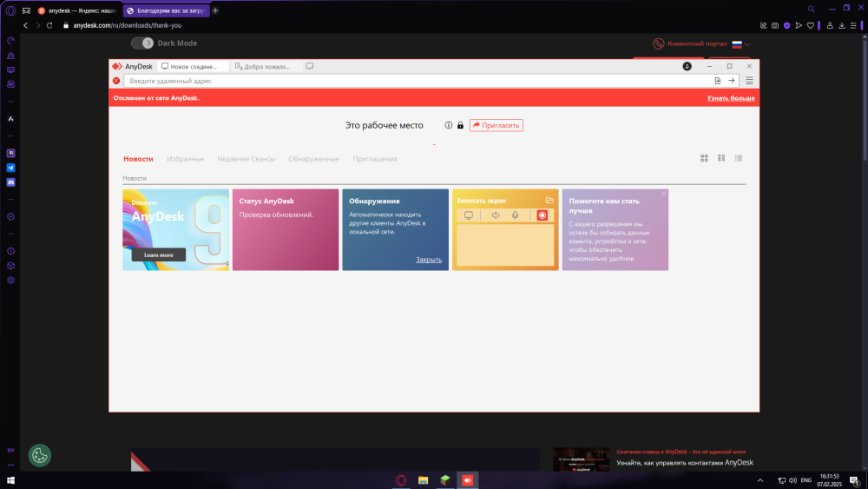This screenshot has width=868, height=489.
Task: Open the Easy Setup menu icon in Opera toolbar
Action: point(853,25)
